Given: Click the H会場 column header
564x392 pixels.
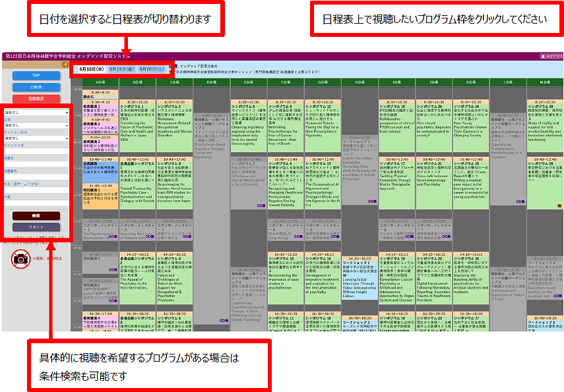Looking at the screenshot, I should tap(360, 82).
